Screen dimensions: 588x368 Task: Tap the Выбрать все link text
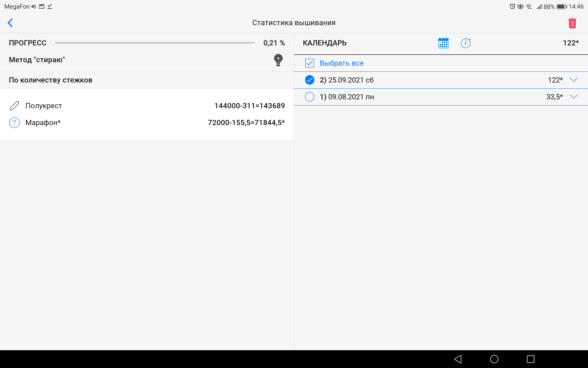pyautogui.click(x=341, y=63)
